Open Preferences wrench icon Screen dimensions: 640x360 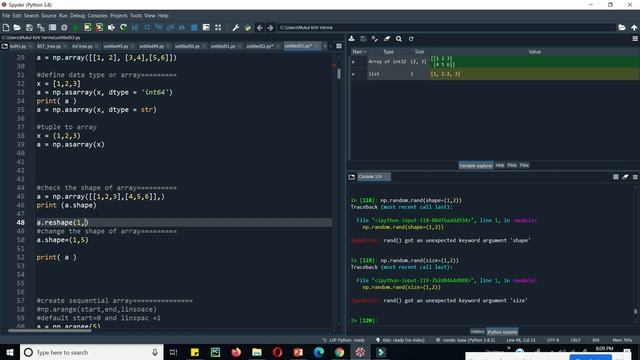[236, 27]
